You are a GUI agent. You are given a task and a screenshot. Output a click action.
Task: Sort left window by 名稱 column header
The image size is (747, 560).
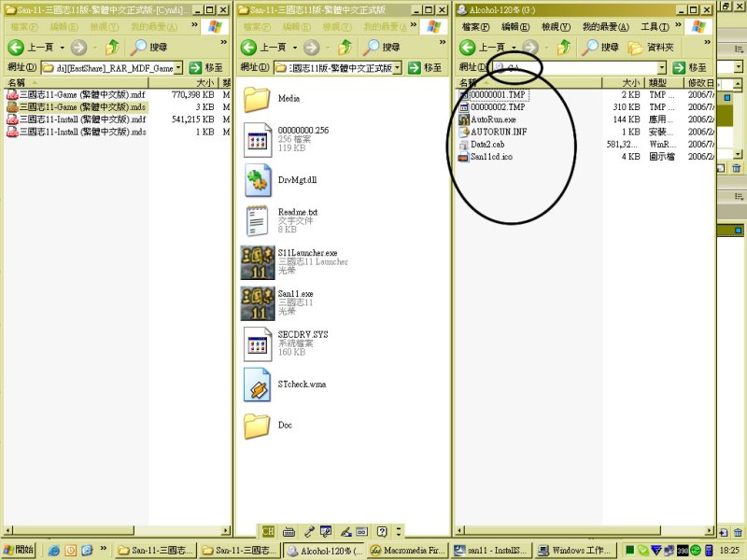77,83
